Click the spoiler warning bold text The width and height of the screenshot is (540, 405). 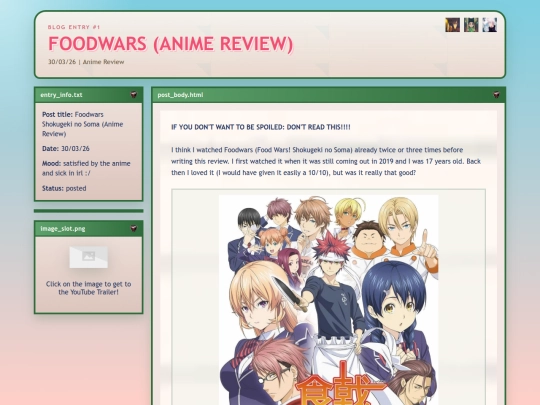261,127
